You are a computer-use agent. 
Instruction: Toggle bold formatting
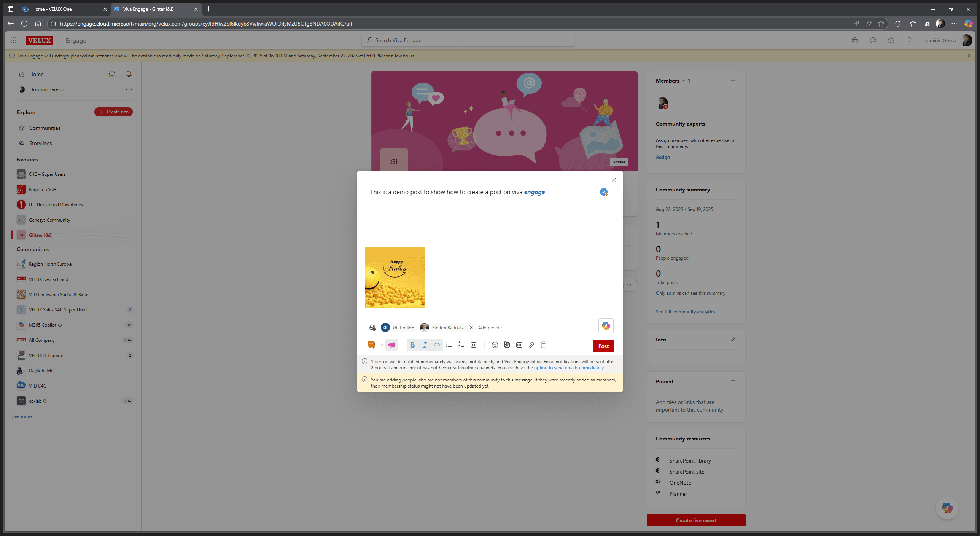pos(413,345)
